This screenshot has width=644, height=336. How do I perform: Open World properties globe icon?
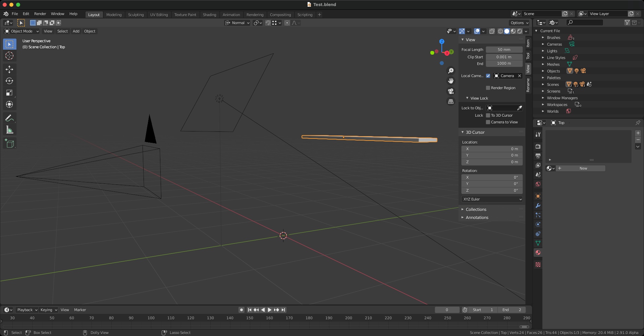click(x=538, y=184)
